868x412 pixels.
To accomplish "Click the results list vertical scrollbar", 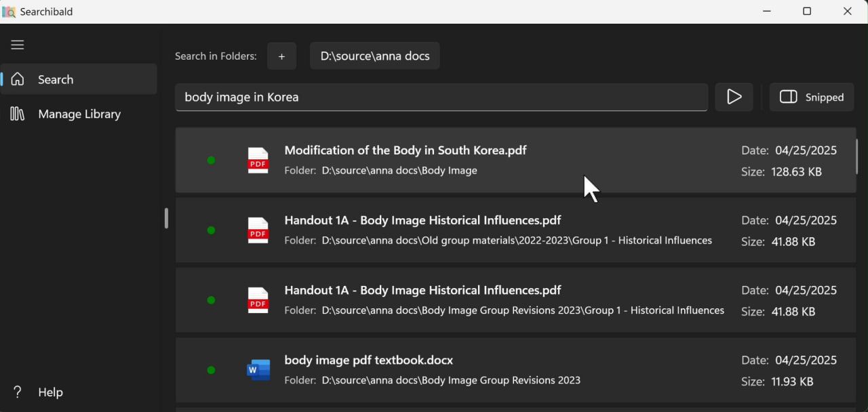I will (856, 157).
